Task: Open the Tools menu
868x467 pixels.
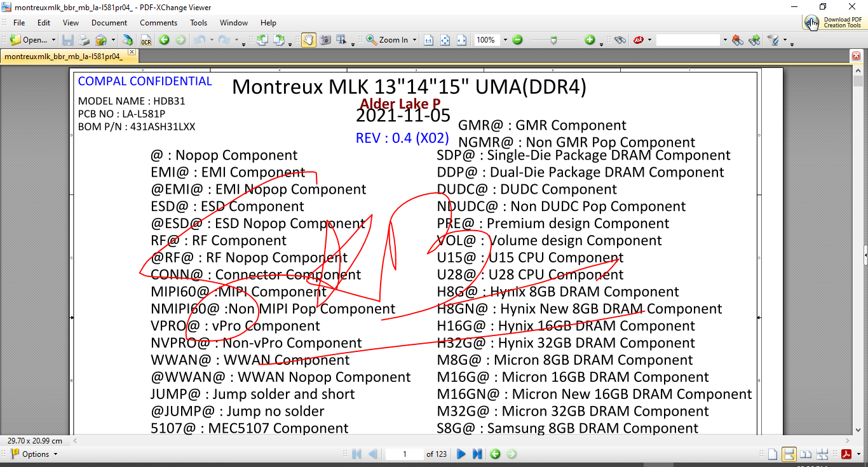Action: (x=198, y=23)
